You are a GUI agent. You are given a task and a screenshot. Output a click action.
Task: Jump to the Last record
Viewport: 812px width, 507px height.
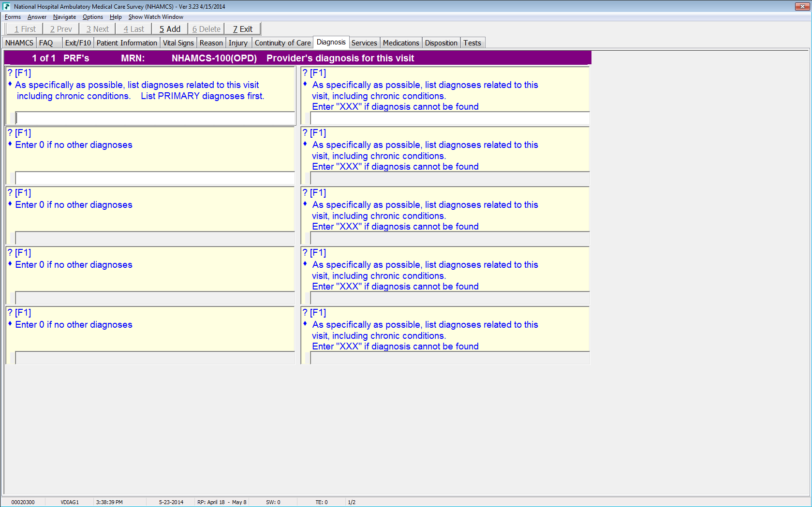coord(133,29)
